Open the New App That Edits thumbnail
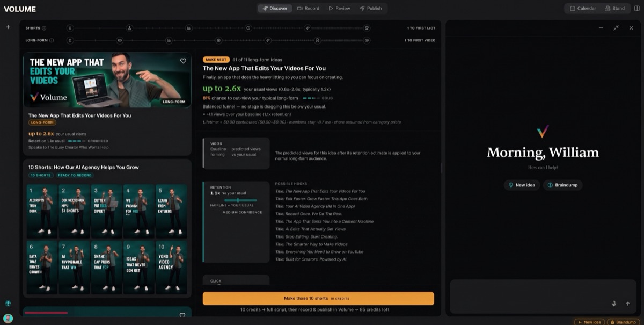The image size is (644, 325). pos(107,80)
